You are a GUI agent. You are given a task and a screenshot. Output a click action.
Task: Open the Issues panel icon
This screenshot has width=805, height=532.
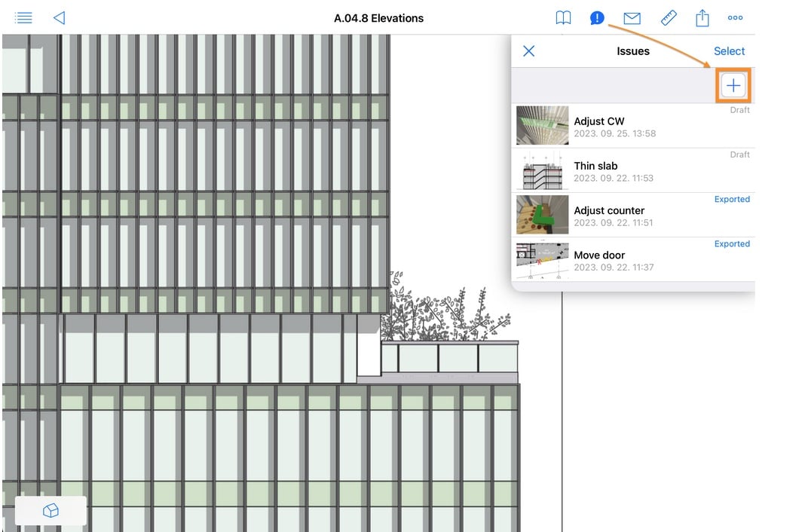tap(596, 17)
